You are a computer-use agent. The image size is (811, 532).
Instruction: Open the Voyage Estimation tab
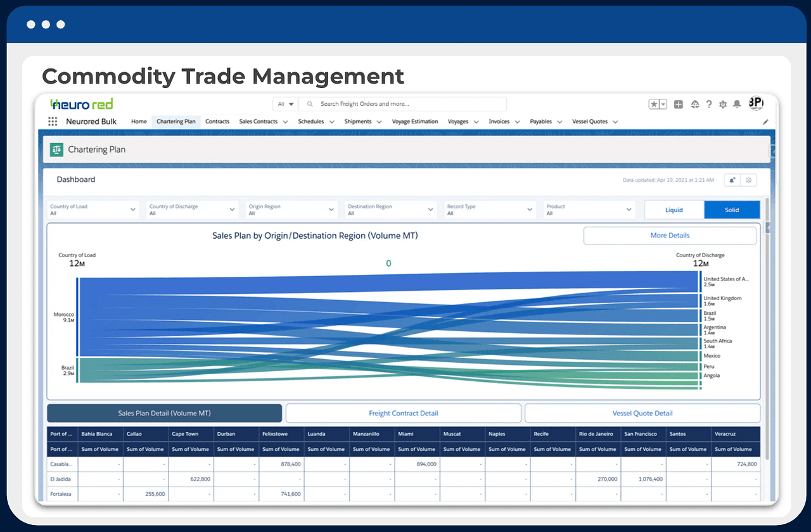415,121
